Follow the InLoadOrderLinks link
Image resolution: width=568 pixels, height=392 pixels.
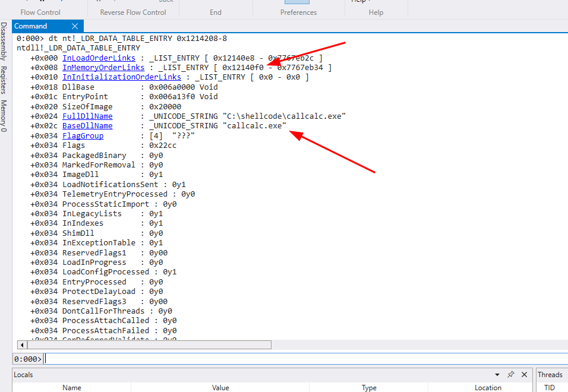(99, 58)
